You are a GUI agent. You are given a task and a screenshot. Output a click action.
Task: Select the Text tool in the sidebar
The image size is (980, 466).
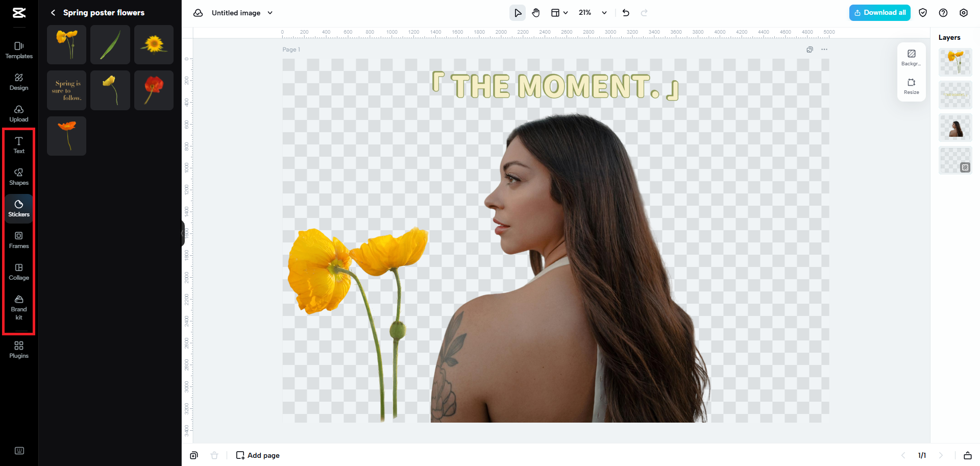18,145
